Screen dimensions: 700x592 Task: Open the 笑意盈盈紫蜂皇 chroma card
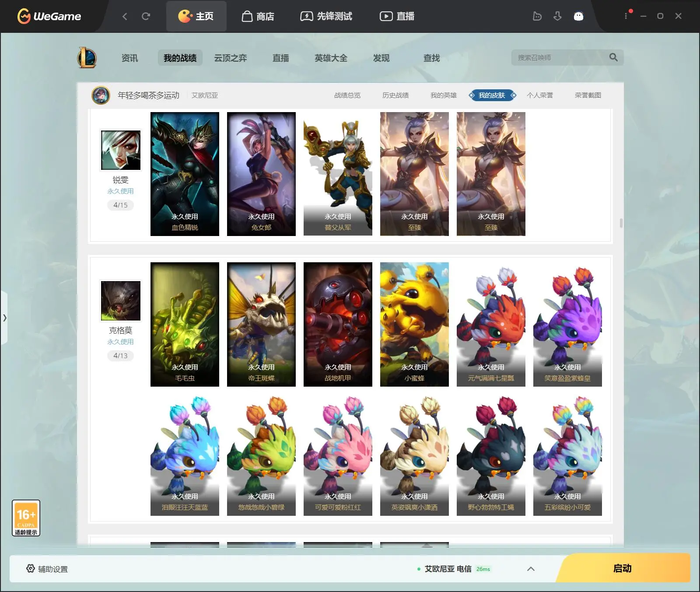click(x=567, y=324)
